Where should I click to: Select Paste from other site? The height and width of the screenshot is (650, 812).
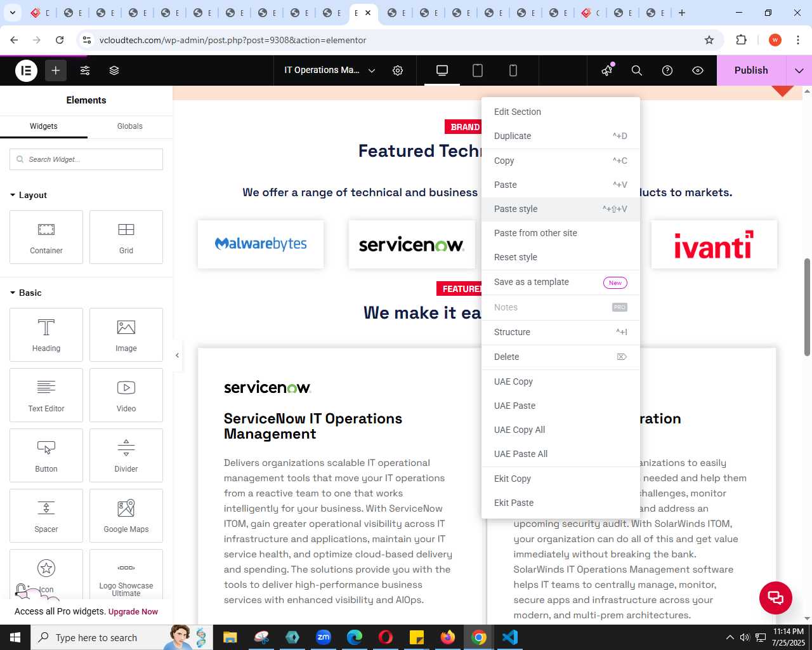[561, 233]
